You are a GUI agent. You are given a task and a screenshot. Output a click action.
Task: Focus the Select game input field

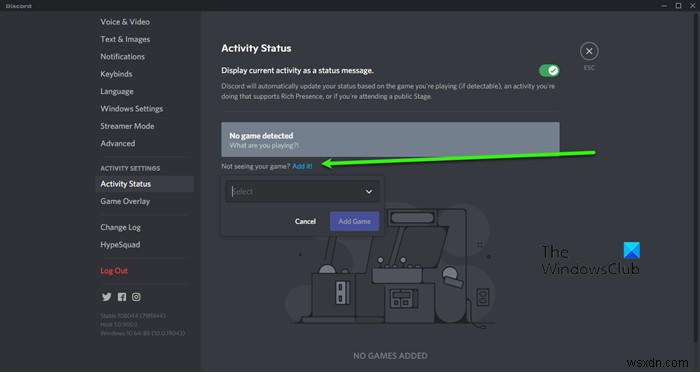pyautogui.click(x=302, y=192)
